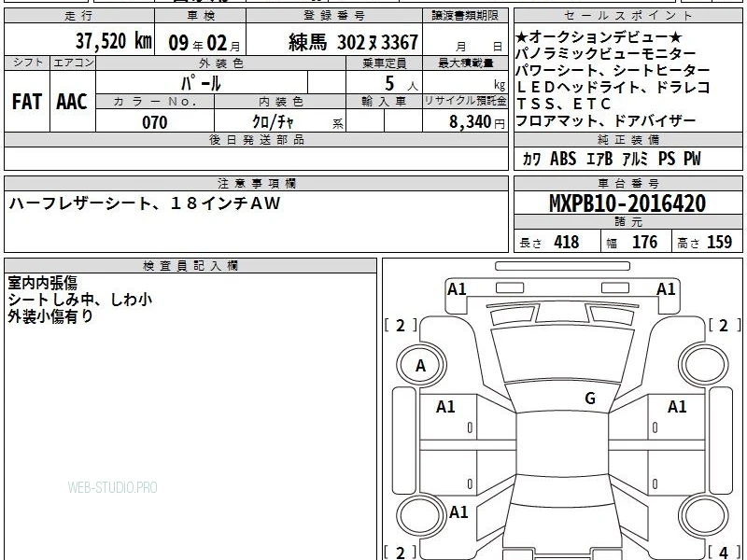This screenshot has height=560, width=747.
Task: Select inspector remark シートしみ中、しわ小
Action: 80,300
